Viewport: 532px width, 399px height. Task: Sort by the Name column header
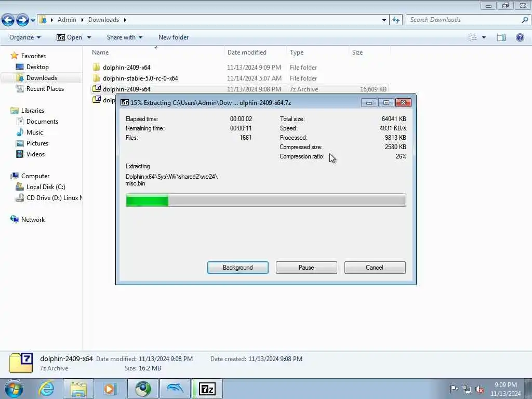click(x=100, y=52)
